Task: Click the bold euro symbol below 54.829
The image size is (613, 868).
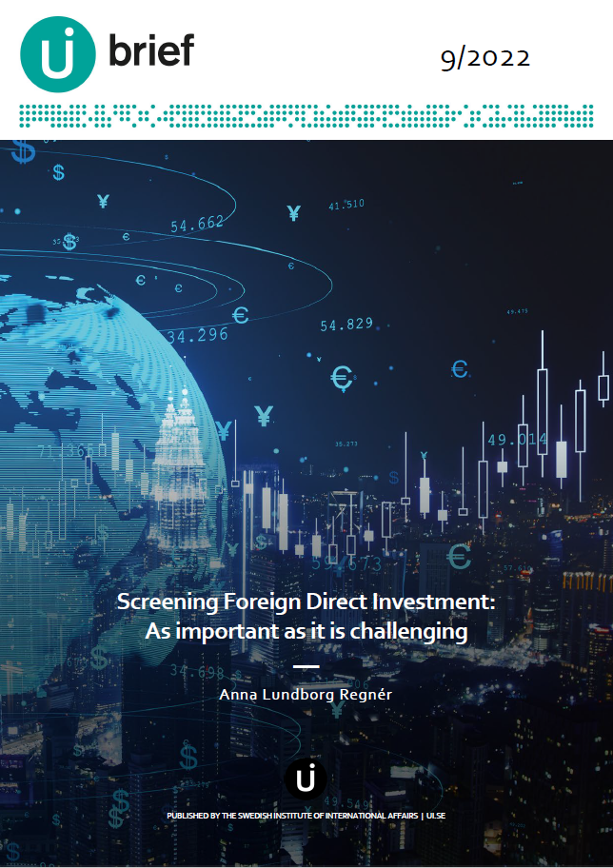Action: point(341,379)
